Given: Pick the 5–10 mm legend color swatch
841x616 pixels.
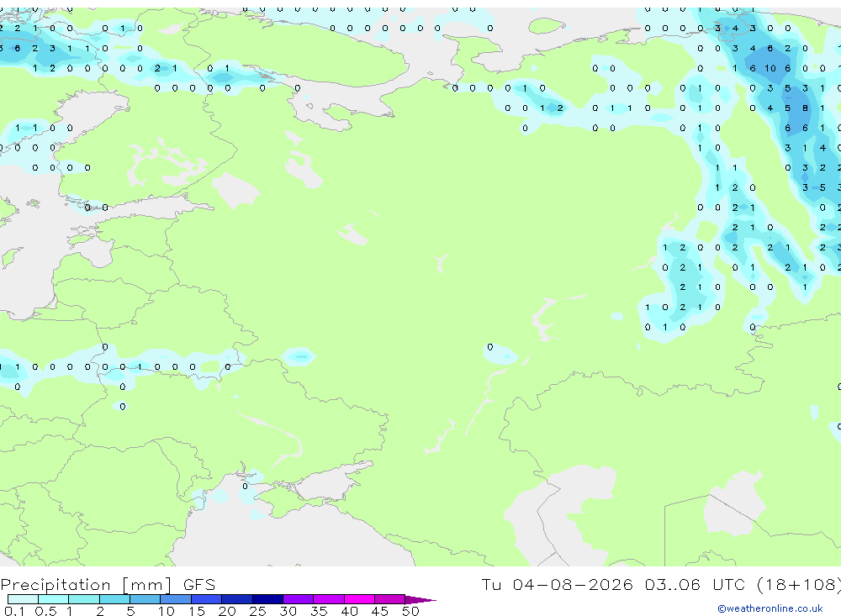Looking at the screenshot, I should click(x=145, y=599).
